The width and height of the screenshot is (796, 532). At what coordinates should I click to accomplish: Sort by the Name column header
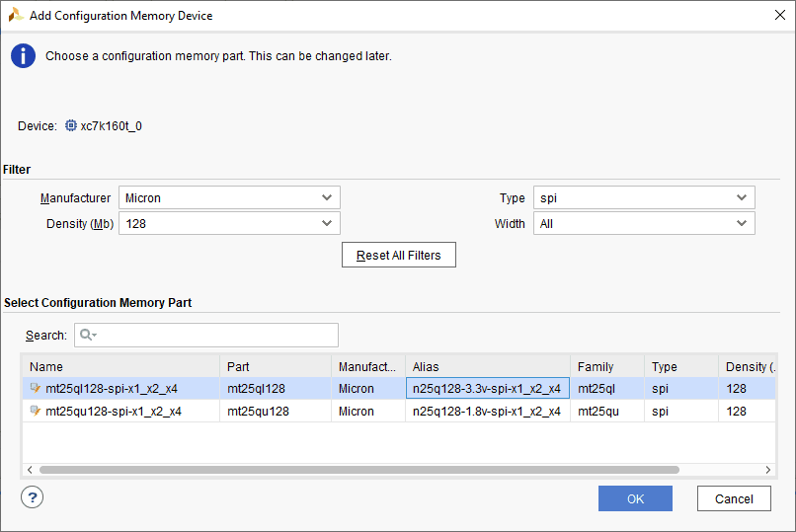(120, 366)
